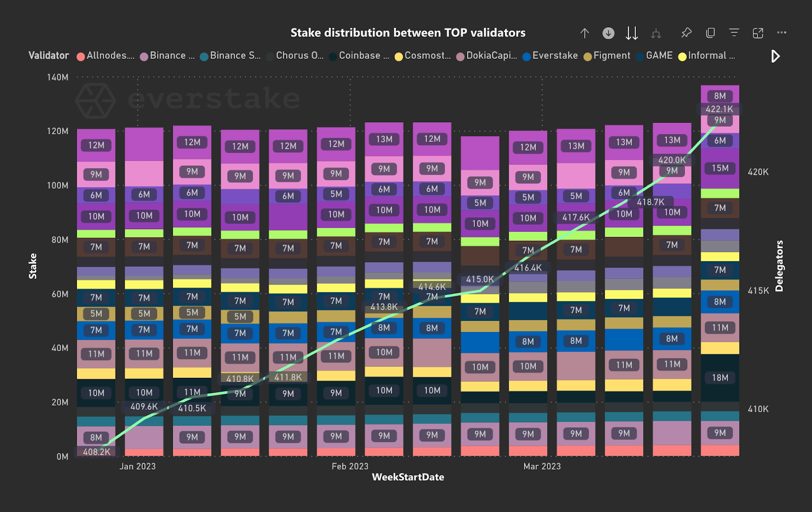Click the 410.8K line data label
The width and height of the screenshot is (812, 512).
point(240,379)
